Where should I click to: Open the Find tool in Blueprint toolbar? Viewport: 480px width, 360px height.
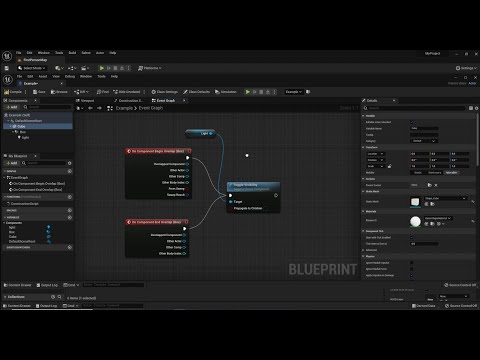click(103, 92)
